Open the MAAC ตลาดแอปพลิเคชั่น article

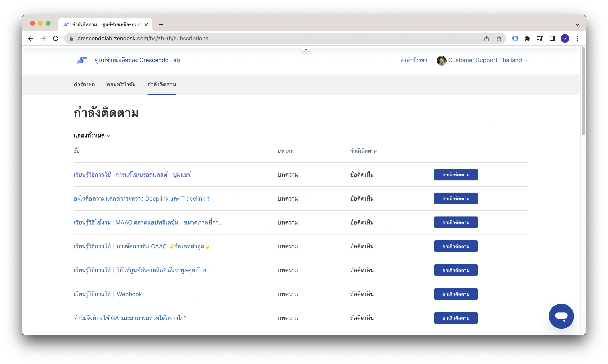[149, 222]
